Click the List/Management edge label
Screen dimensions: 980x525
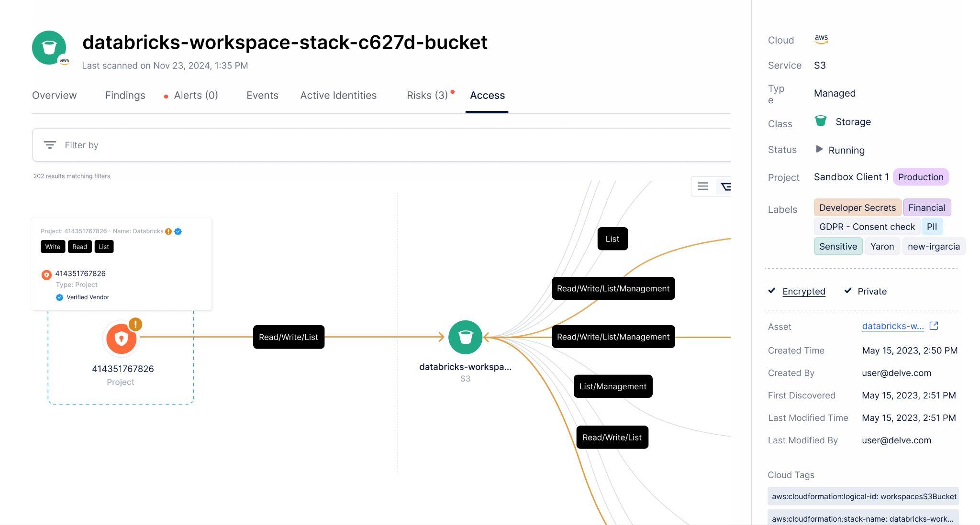[613, 386]
